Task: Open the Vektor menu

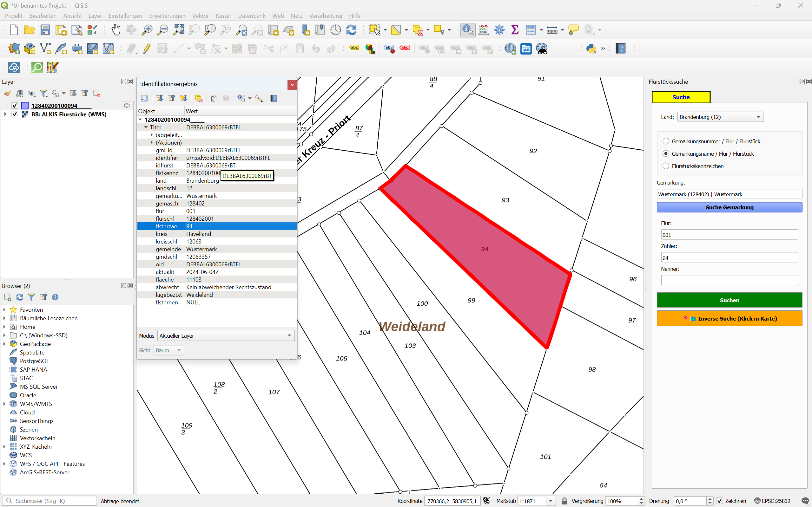Action: pyautogui.click(x=200, y=16)
